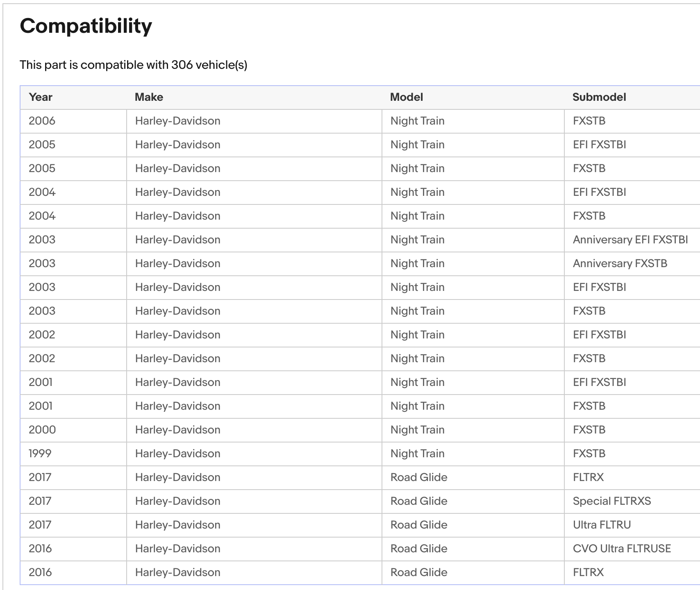Click the Model column header
The width and height of the screenshot is (700, 590).
click(406, 97)
